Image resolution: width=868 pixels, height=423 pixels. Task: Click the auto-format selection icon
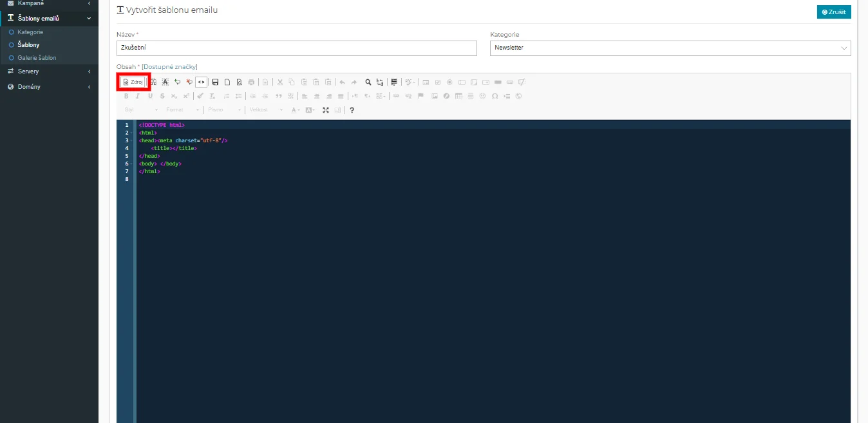pos(165,82)
